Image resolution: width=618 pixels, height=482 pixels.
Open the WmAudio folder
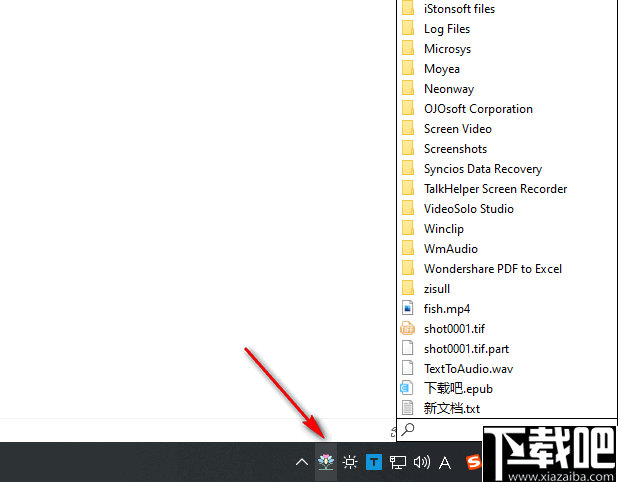[450, 249]
